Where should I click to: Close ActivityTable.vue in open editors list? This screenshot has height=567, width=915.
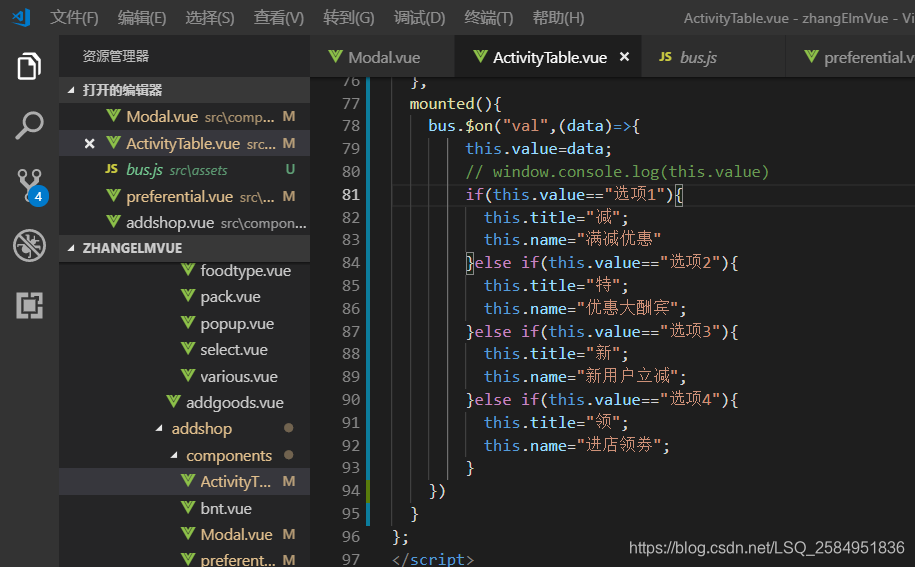tap(89, 144)
